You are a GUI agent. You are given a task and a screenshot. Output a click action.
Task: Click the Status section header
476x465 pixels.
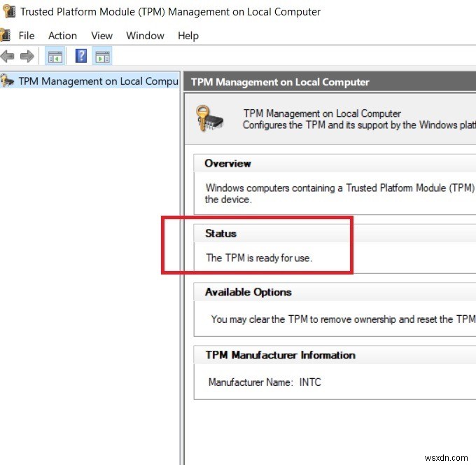(335, 233)
